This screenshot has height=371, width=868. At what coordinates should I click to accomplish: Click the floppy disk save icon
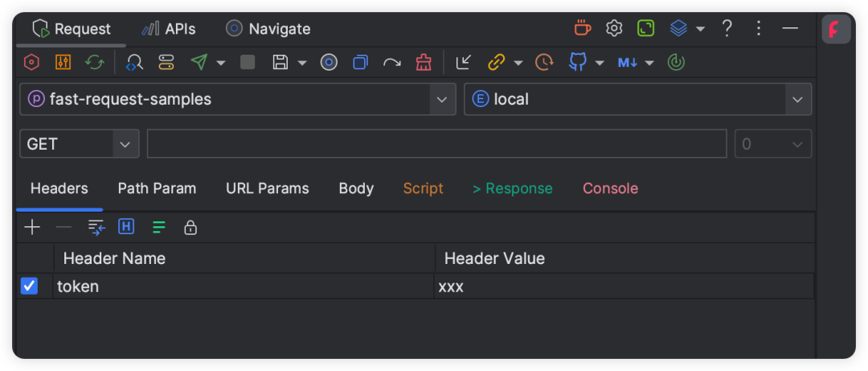tap(280, 63)
